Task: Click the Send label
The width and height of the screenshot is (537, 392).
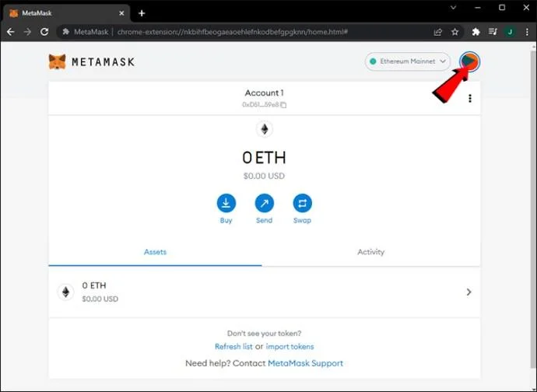Action: [264, 220]
